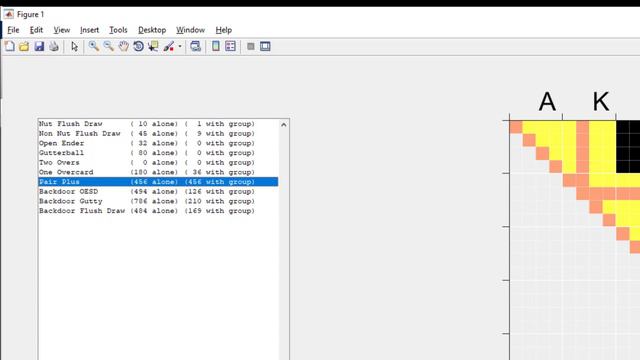640x360 pixels.
Task: Insert a legend using the toolbar icon
Action: (231, 47)
